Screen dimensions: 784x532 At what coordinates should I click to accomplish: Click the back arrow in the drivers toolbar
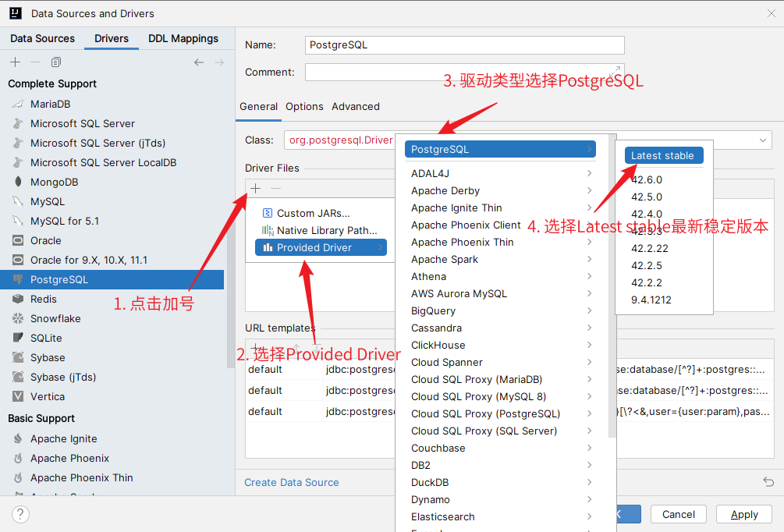coord(199,62)
